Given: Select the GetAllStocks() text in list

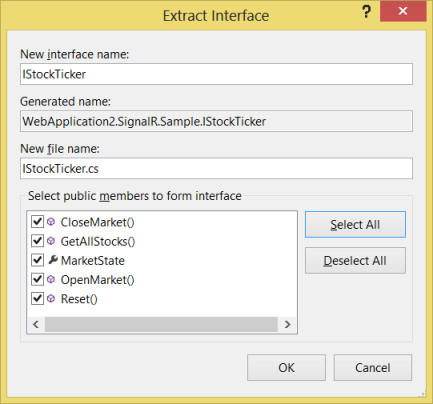Looking at the screenshot, I should (x=98, y=242).
